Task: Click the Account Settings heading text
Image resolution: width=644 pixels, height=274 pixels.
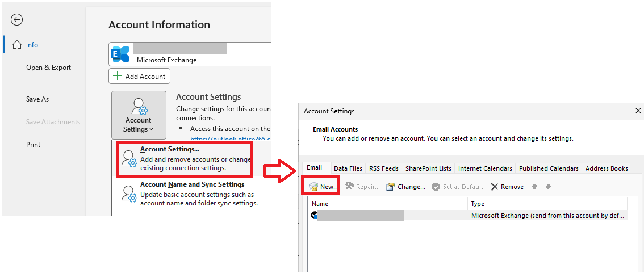Action: (x=208, y=97)
